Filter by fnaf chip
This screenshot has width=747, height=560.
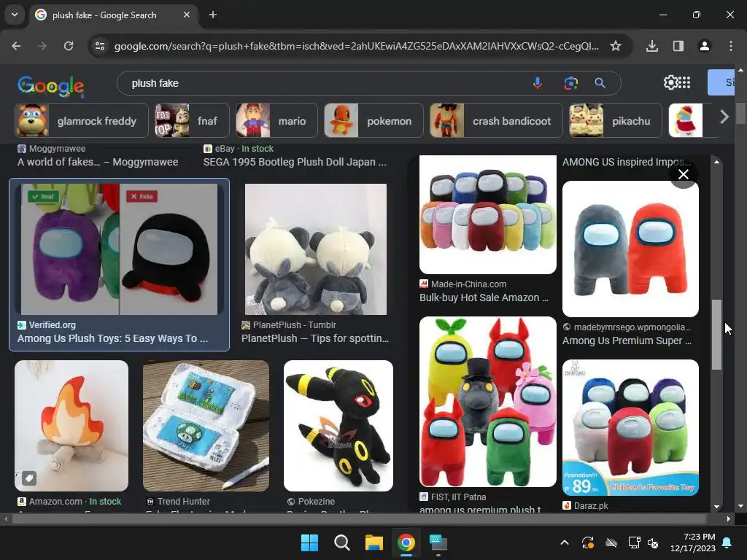192,120
